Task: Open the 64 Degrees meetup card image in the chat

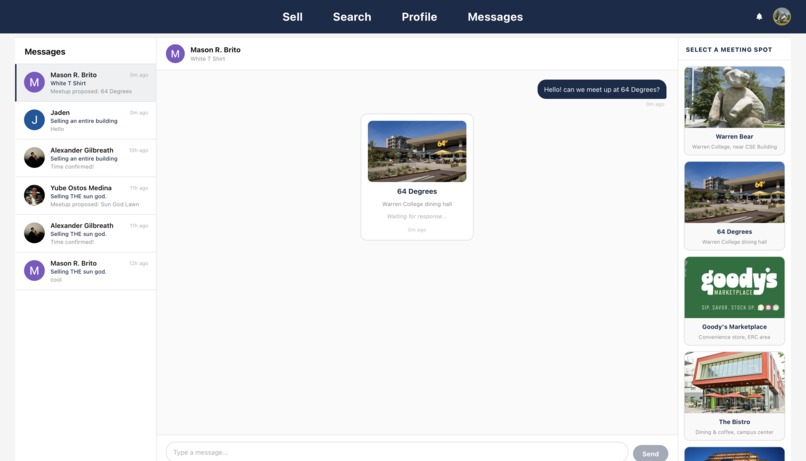Action: (417, 151)
